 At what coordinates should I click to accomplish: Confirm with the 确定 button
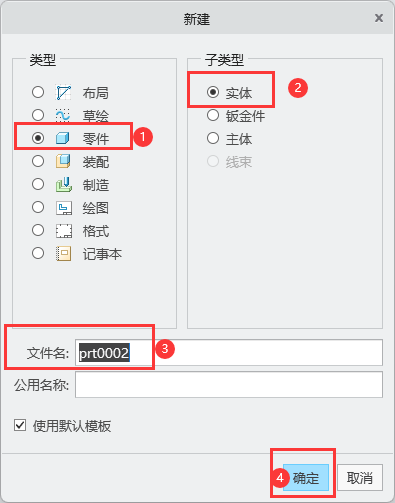(x=306, y=478)
